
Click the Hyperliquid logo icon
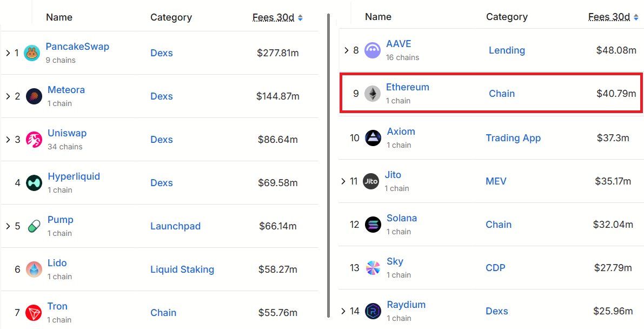click(x=34, y=183)
